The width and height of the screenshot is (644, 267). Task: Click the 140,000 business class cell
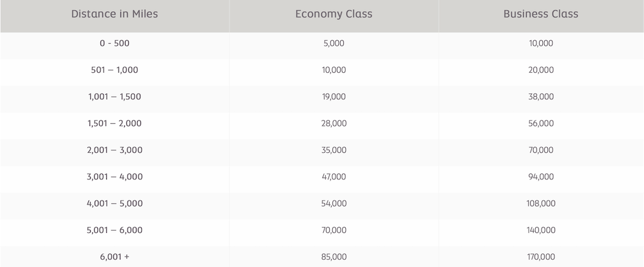point(541,230)
